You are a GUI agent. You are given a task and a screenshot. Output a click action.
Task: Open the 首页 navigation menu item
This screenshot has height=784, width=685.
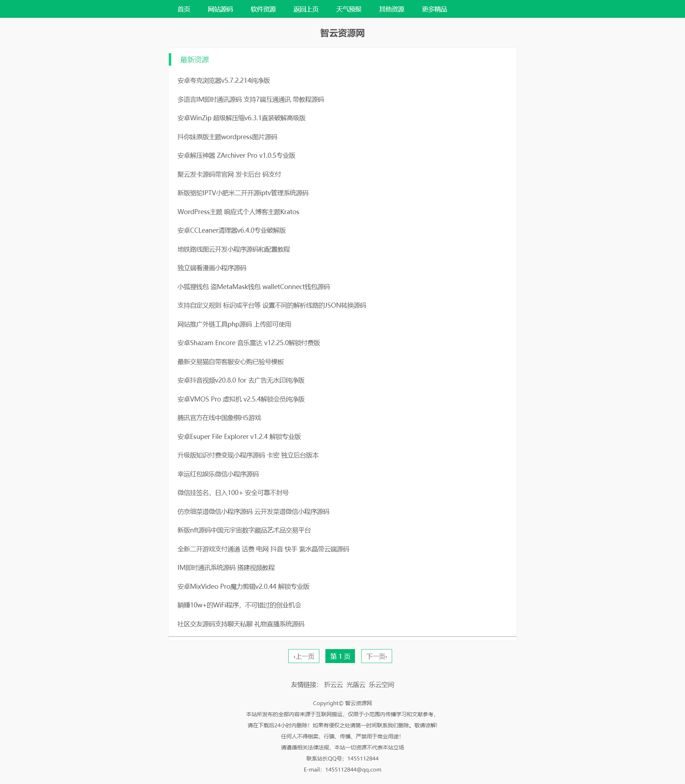coord(184,9)
